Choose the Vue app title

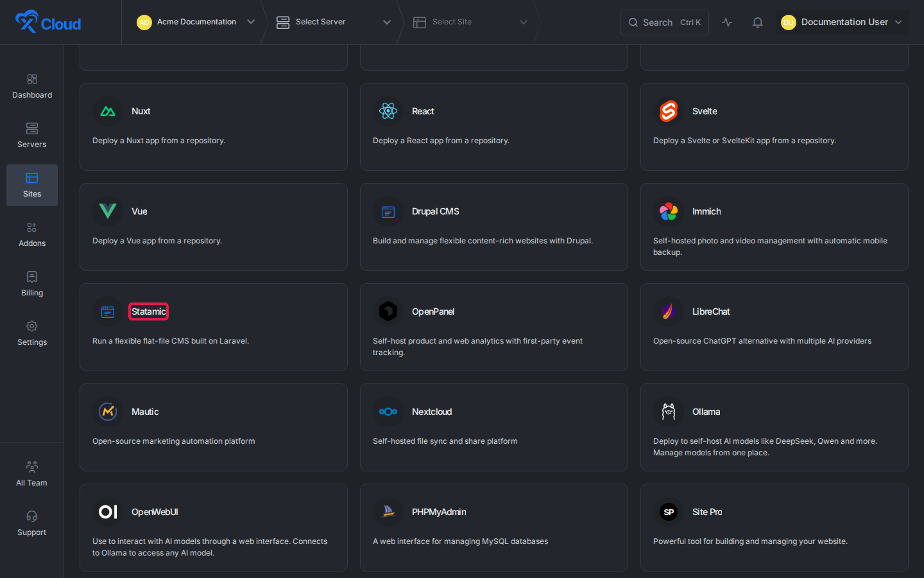pos(139,211)
